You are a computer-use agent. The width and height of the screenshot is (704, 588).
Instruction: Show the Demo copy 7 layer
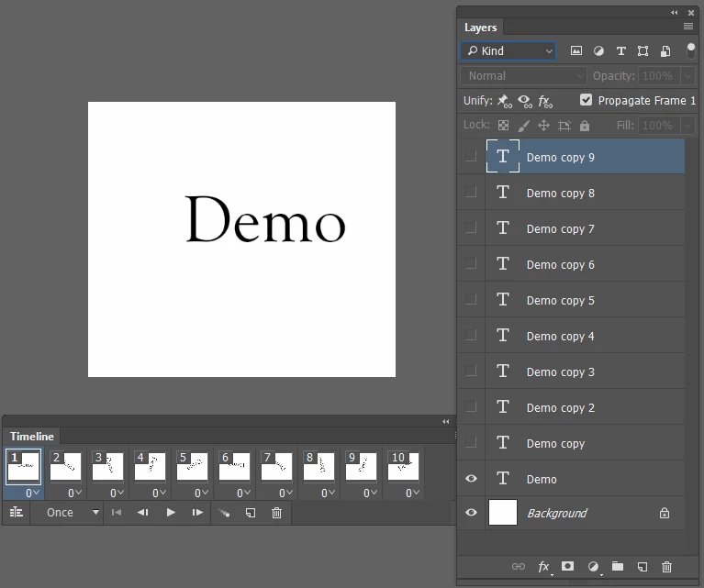click(471, 227)
